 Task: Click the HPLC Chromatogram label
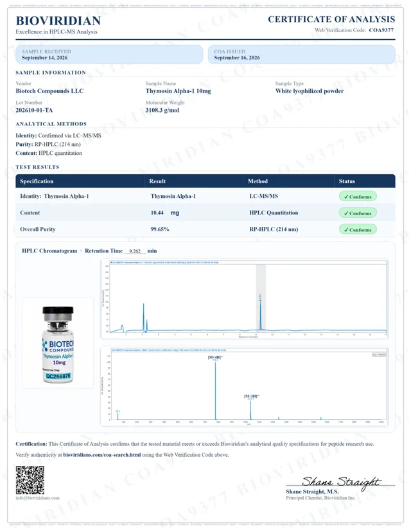click(49, 251)
